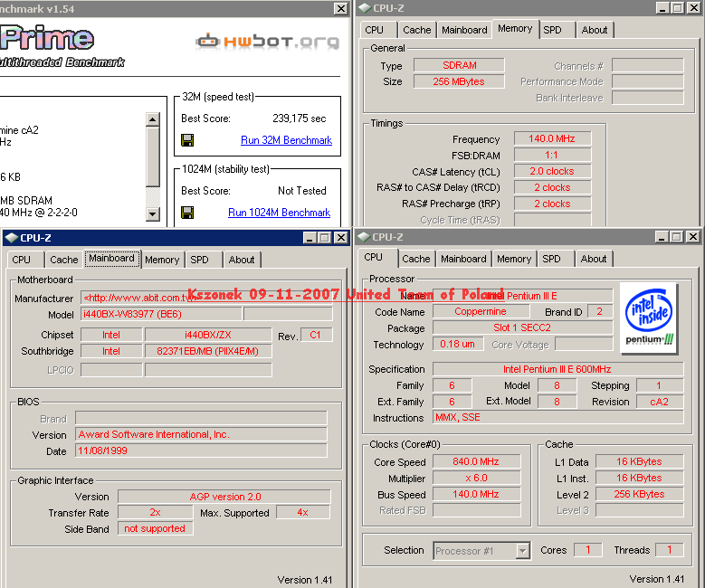Image resolution: width=705 pixels, height=588 pixels.
Task: Run the 1024M Benchmark
Action: pos(280,213)
